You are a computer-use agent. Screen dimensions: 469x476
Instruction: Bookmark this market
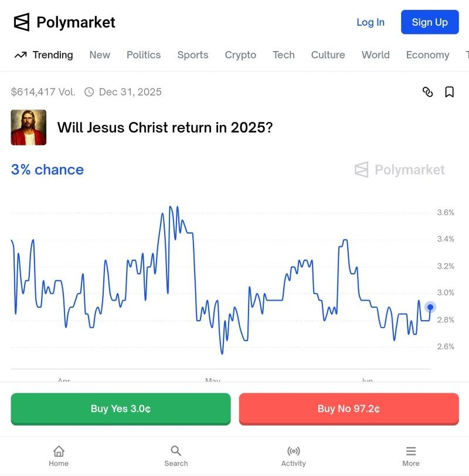coord(450,92)
